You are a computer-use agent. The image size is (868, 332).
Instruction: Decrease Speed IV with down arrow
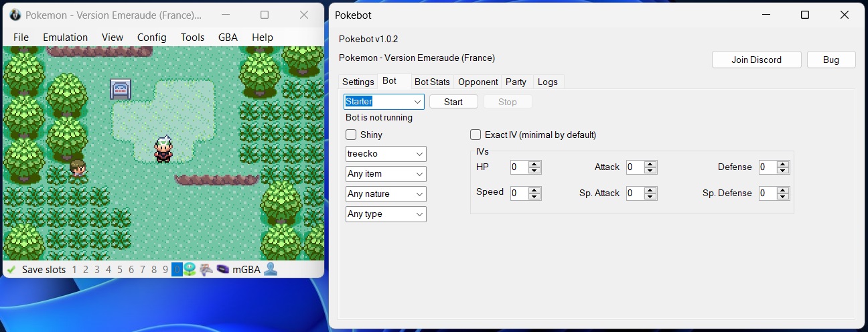pos(534,197)
